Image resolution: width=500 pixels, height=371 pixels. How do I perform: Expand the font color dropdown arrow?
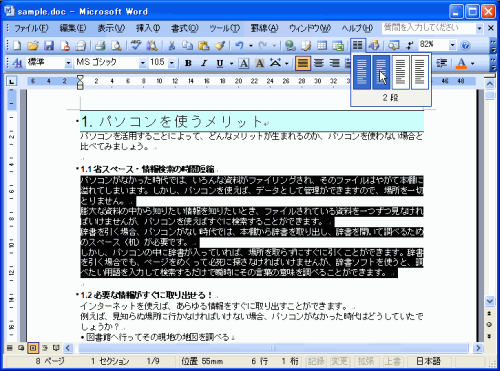[x=472, y=63]
